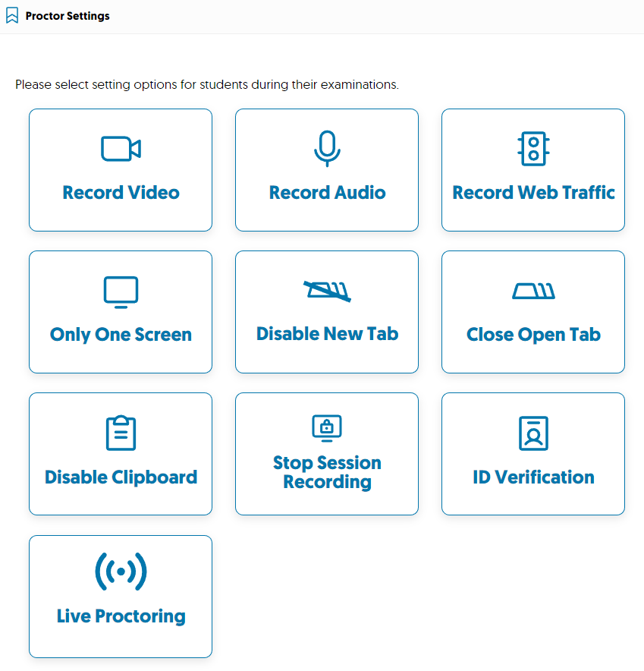Select the Record Video camera icon
Screen dimensions: 644x671
[120, 149]
